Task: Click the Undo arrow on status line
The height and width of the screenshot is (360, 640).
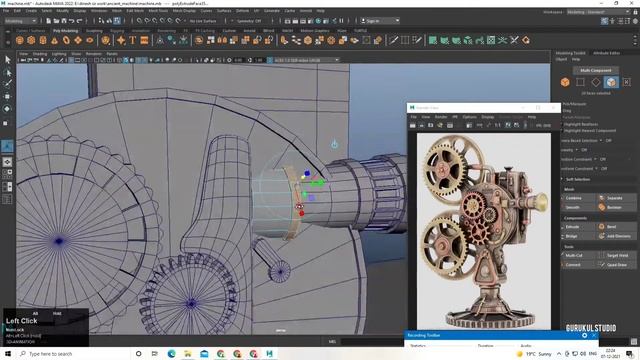Action: pos(71,21)
